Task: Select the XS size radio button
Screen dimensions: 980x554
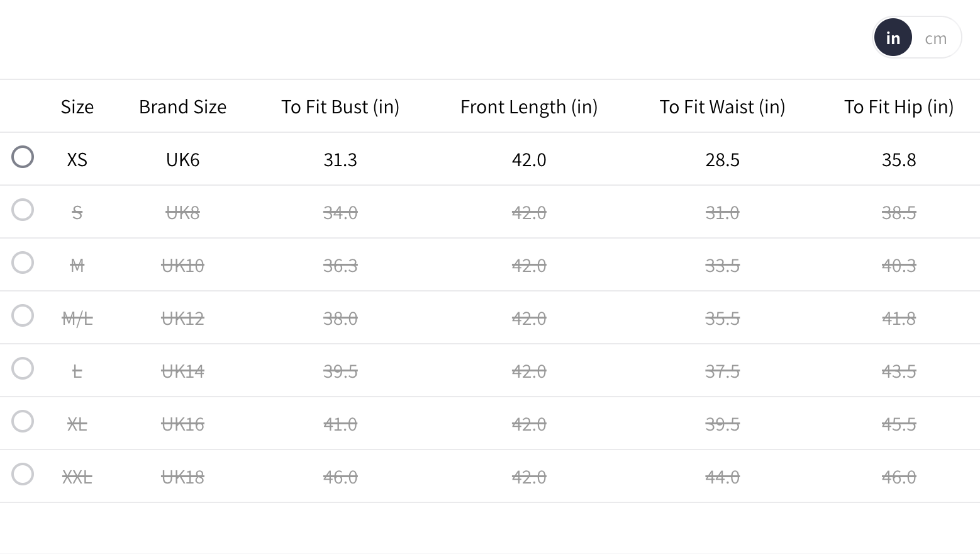Action: point(23,157)
